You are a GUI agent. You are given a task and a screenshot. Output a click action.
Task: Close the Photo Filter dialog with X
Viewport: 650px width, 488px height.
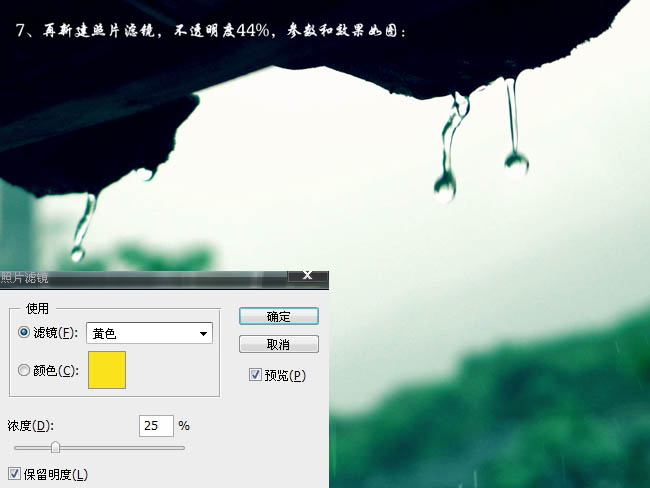(x=308, y=275)
